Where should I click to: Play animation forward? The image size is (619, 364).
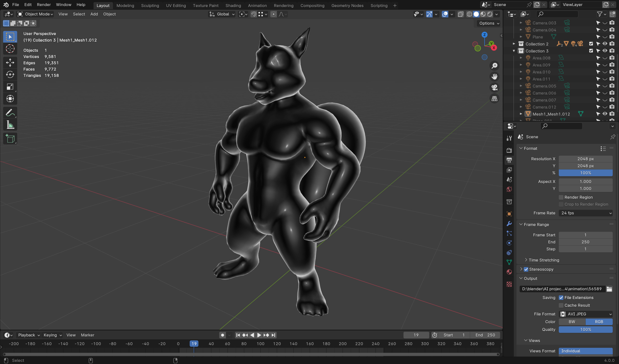pos(259,335)
